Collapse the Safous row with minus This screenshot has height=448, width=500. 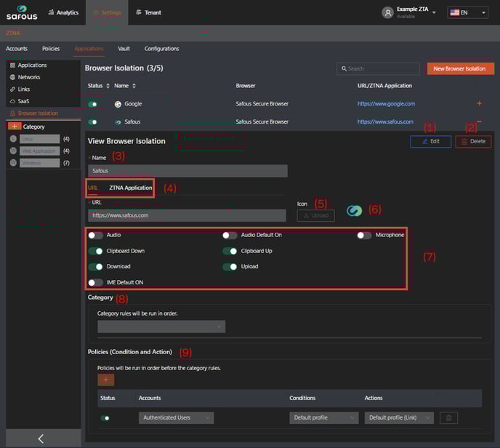479,121
